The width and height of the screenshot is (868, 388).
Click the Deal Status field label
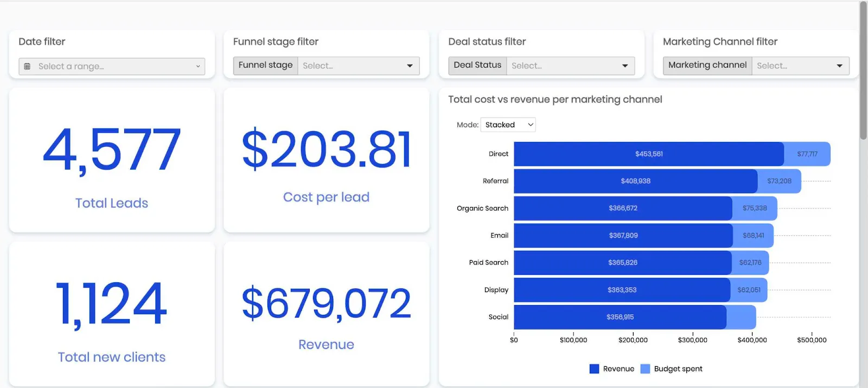pyautogui.click(x=477, y=65)
